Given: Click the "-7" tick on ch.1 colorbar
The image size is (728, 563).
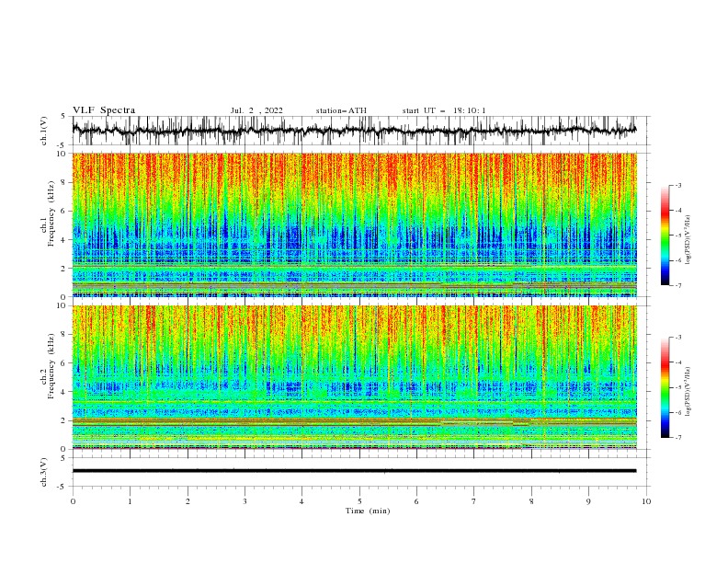Looking at the screenshot, I should coord(677,285).
